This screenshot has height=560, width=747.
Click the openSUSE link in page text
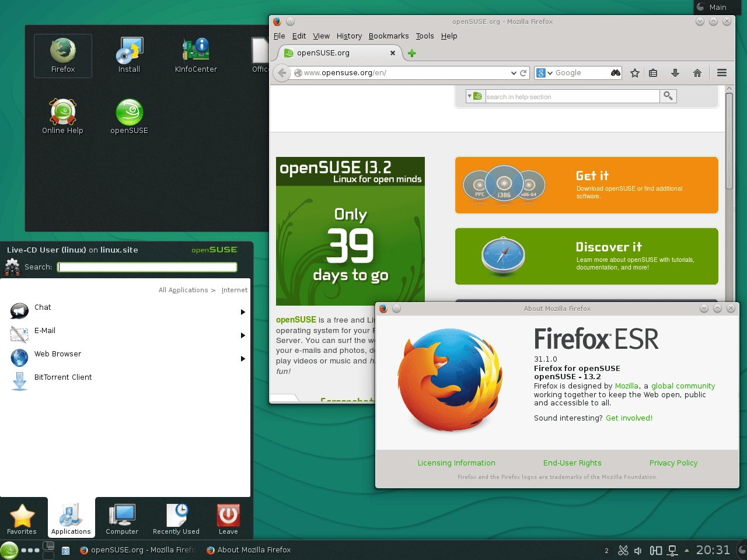[296, 320]
